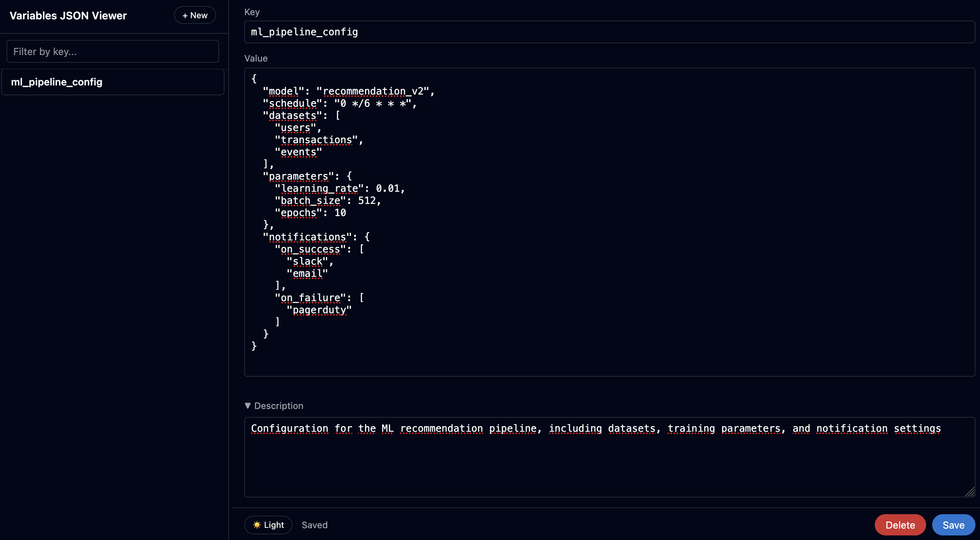Viewport: 980px width, 540px height.
Task: Click the "datasets" key line
Action: click(x=302, y=115)
